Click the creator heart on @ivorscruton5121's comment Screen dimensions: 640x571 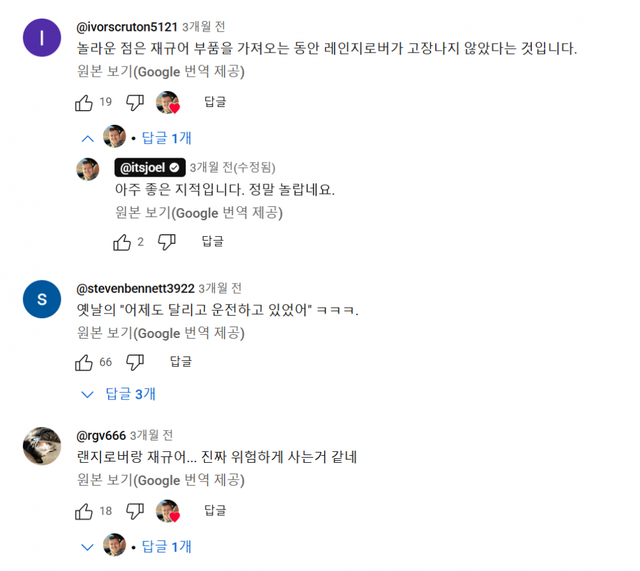pos(167,102)
